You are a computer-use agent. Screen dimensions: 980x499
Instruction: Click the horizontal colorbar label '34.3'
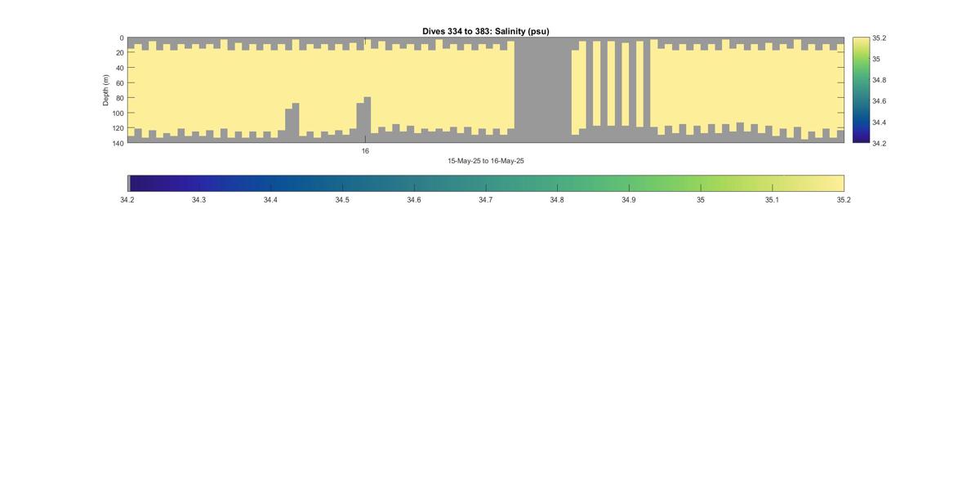click(x=199, y=200)
